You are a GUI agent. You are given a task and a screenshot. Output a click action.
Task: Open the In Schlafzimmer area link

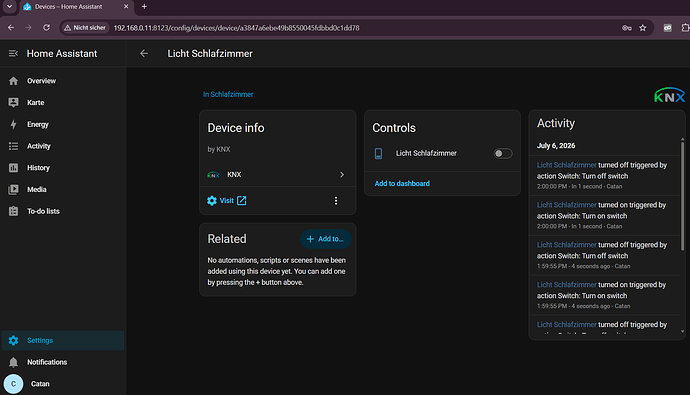coord(228,94)
